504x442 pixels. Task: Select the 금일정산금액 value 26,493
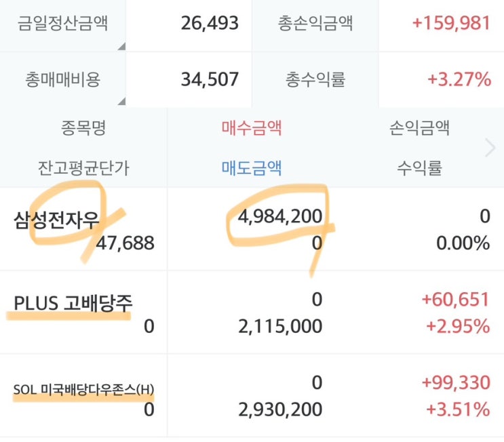pos(210,23)
